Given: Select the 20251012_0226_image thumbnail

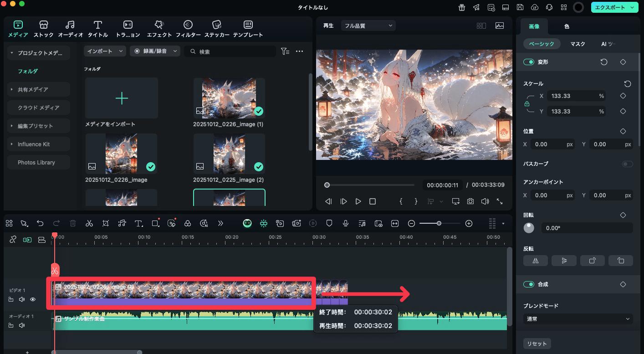Looking at the screenshot, I should point(121,154).
